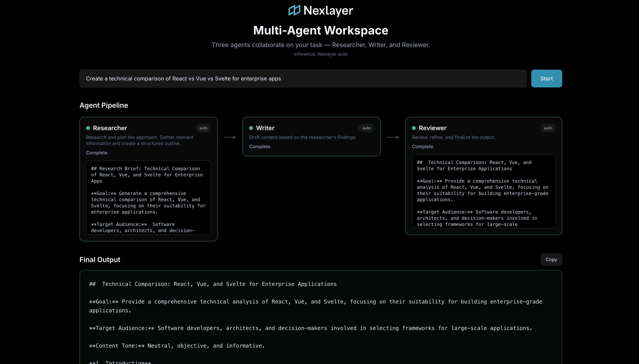The image size is (639, 364).
Task: Click the Reviewer green status dot
Action: [414, 128]
